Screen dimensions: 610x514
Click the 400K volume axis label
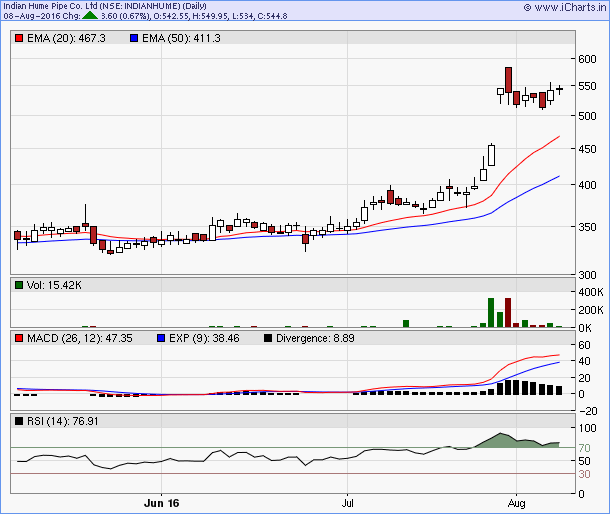point(591,292)
